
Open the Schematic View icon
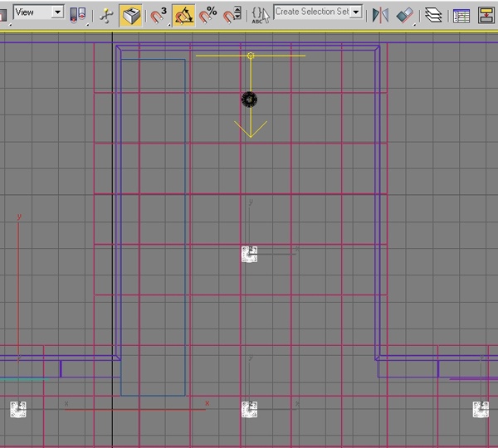(x=486, y=14)
